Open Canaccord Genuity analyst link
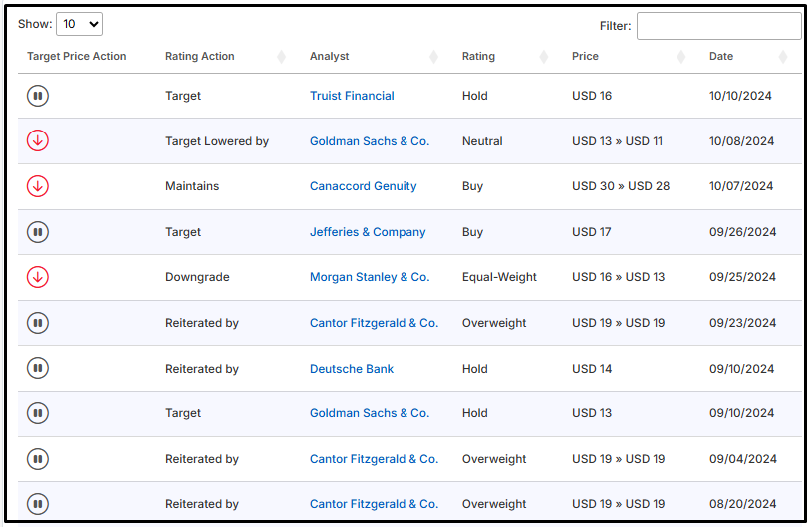The image size is (812, 527). 363,186
